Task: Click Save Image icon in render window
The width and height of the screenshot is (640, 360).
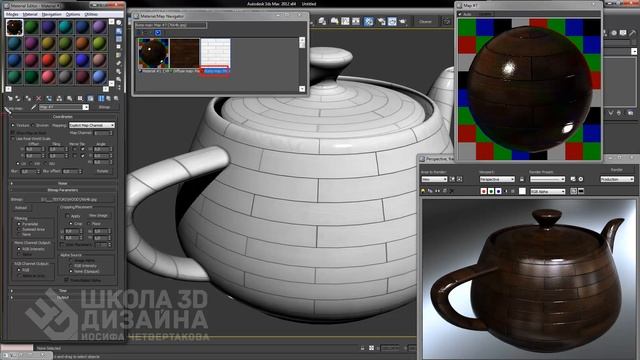Action: coord(423,191)
